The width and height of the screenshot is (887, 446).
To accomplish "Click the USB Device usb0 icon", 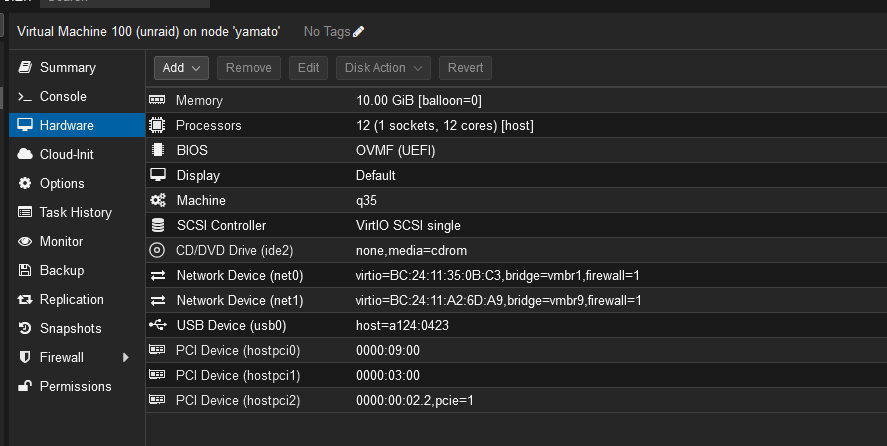I will [x=158, y=325].
